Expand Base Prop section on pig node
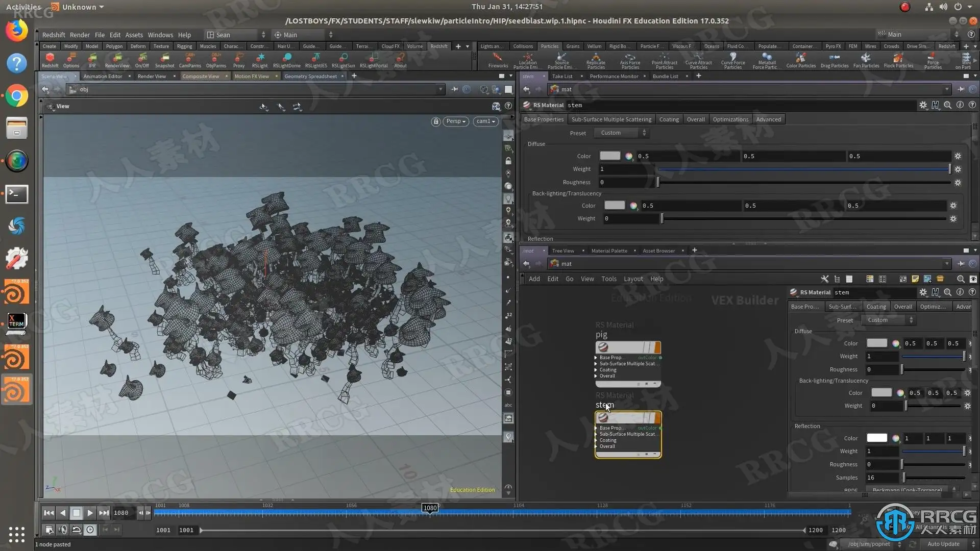The image size is (980, 551). coord(596,358)
